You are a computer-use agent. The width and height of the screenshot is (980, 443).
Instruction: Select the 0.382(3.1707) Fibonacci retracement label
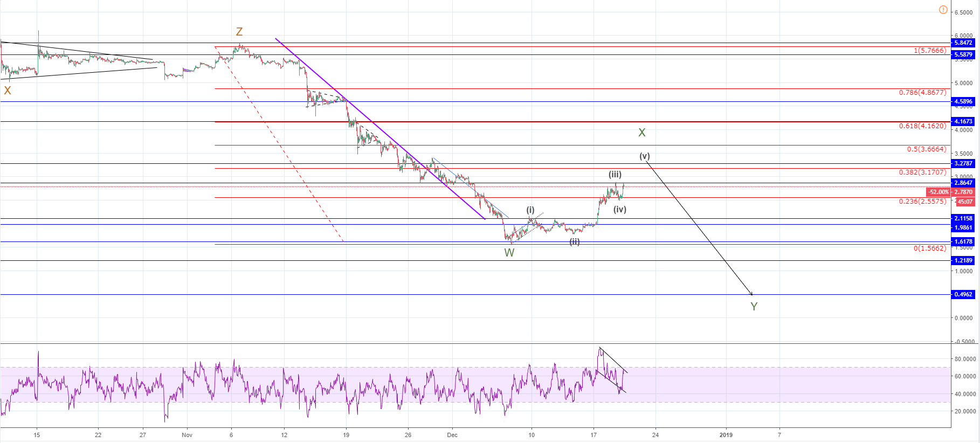tap(922, 172)
